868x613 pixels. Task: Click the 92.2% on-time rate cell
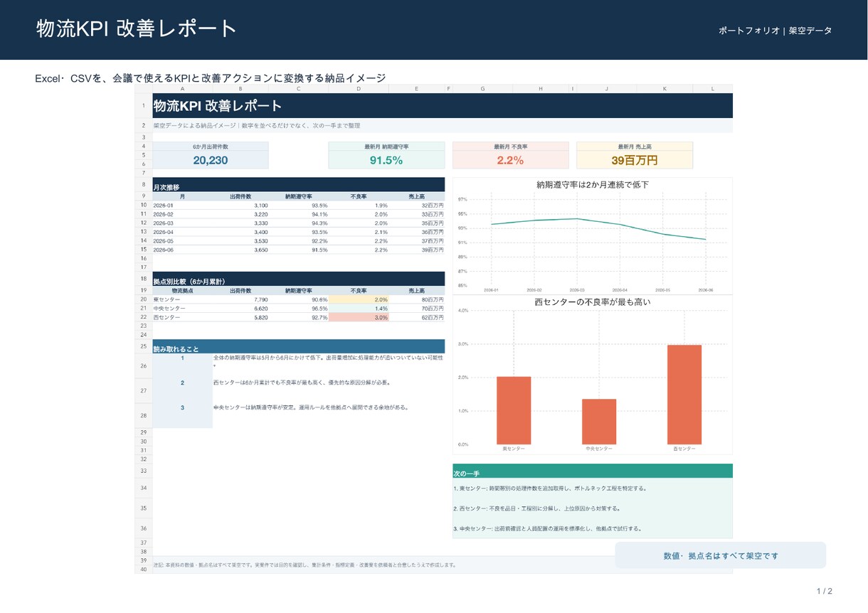[299, 240]
